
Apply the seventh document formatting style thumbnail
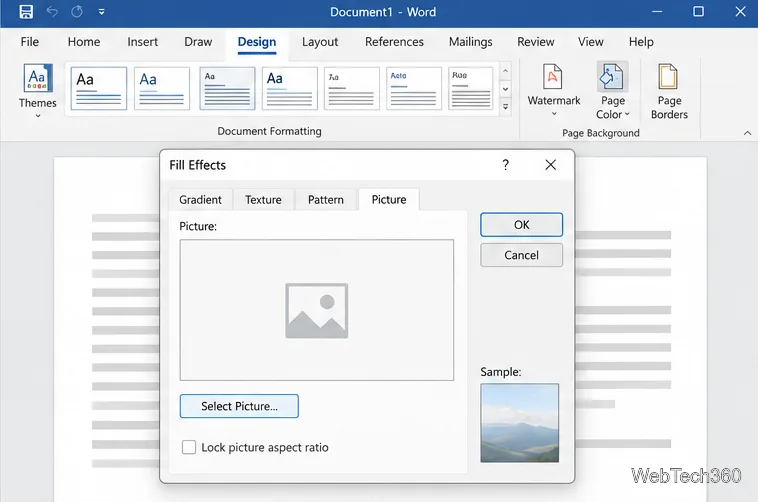(x=471, y=89)
